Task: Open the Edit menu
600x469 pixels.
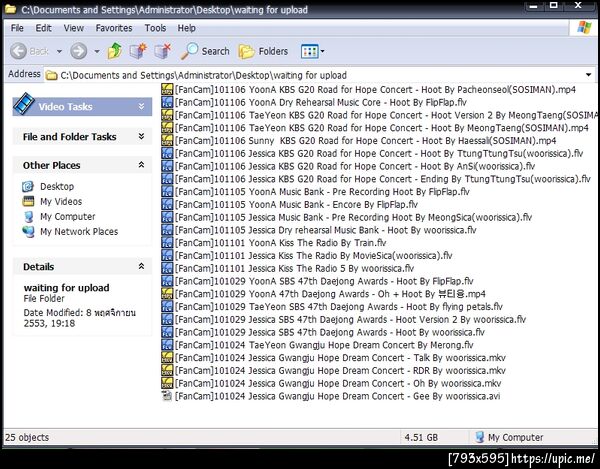Action: coord(44,28)
